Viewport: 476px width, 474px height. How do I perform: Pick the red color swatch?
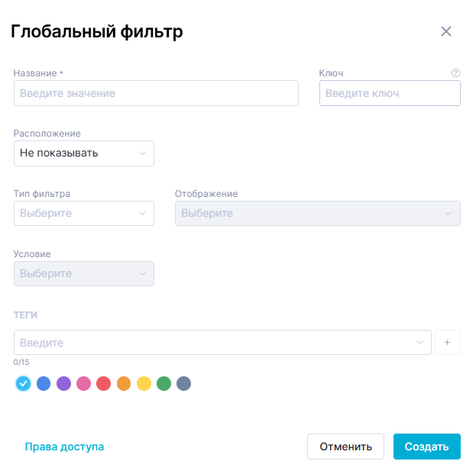[x=103, y=383]
